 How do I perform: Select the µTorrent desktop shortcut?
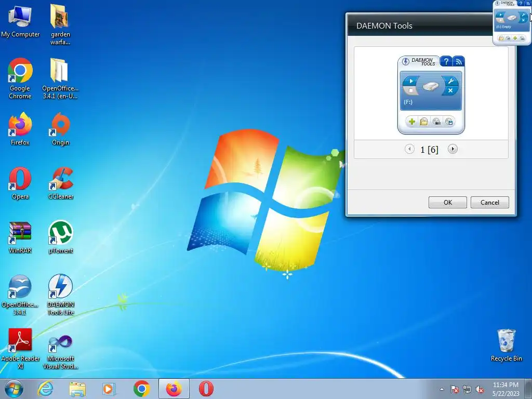click(x=60, y=237)
